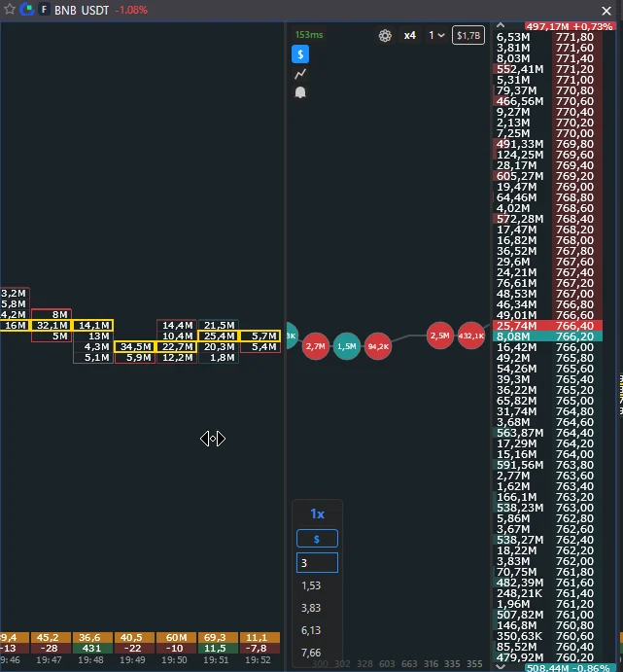Click the red 2,7M trade bubble
The width and height of the screenshot is (623, 672).
point(316,346)
